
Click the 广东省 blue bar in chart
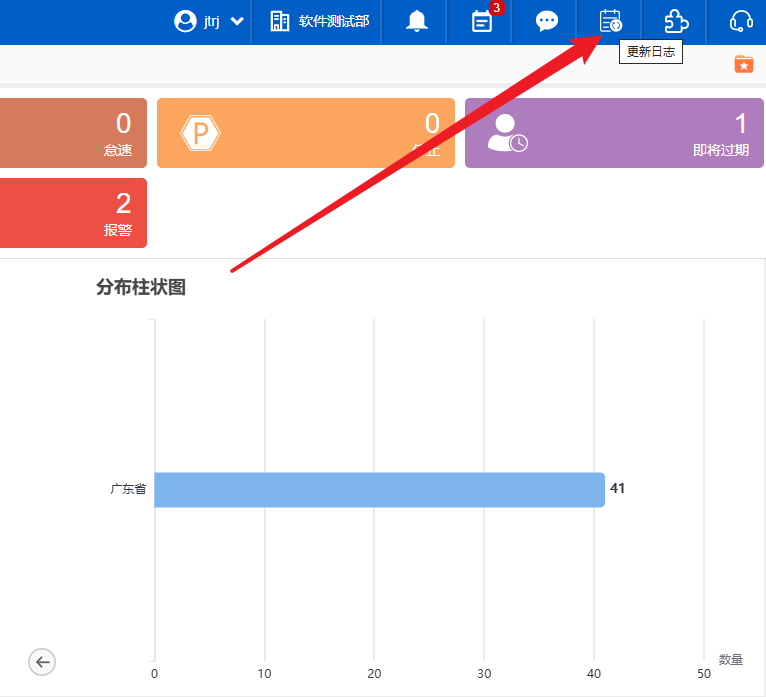tap(379, 490)
